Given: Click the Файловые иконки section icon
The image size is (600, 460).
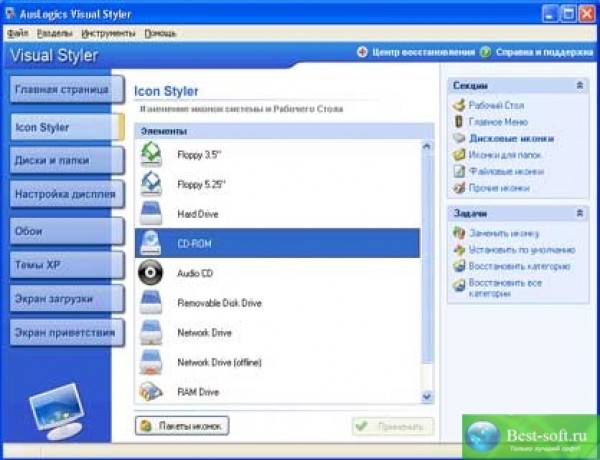Looking at the screenshot, I should (459, 171).
